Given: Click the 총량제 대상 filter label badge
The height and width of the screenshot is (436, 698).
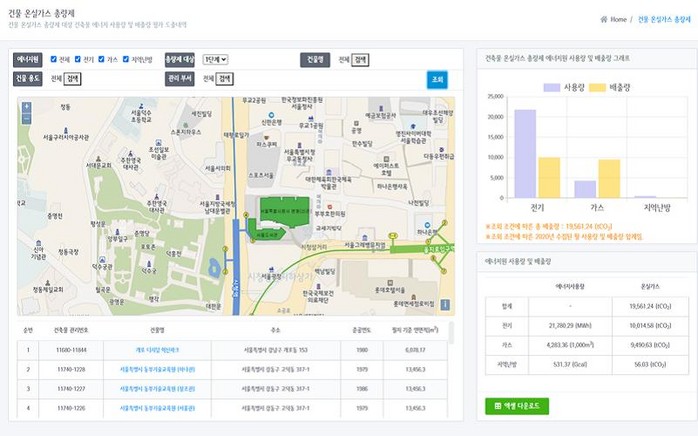Looking at the screenshot, I should pyautogui.click(x=180, y=60).
